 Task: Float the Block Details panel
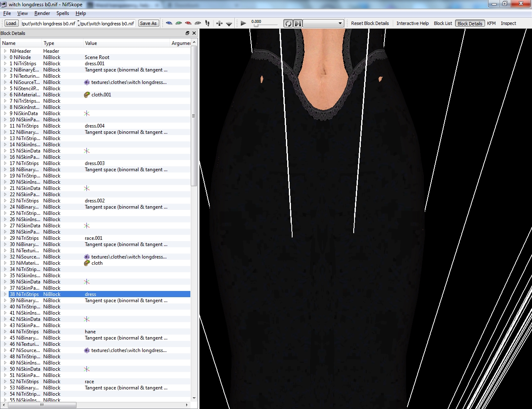[x=187, y=33]
